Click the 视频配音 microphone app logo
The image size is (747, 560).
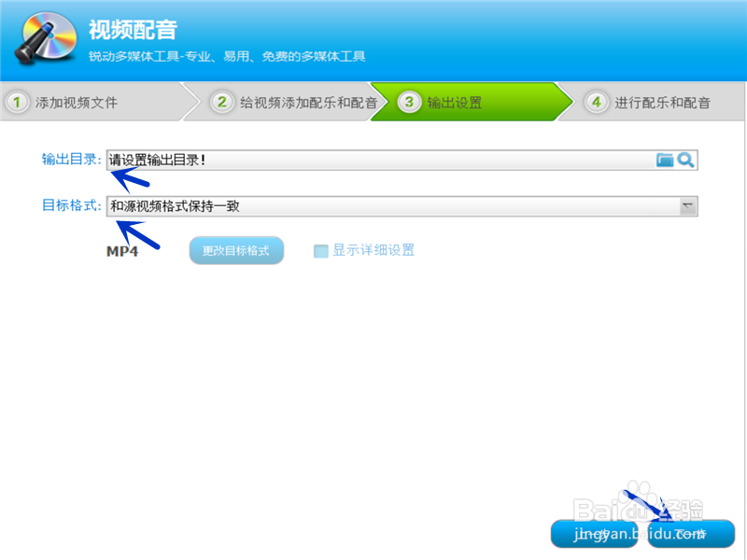pyautogui.click(x=44, y=39)
